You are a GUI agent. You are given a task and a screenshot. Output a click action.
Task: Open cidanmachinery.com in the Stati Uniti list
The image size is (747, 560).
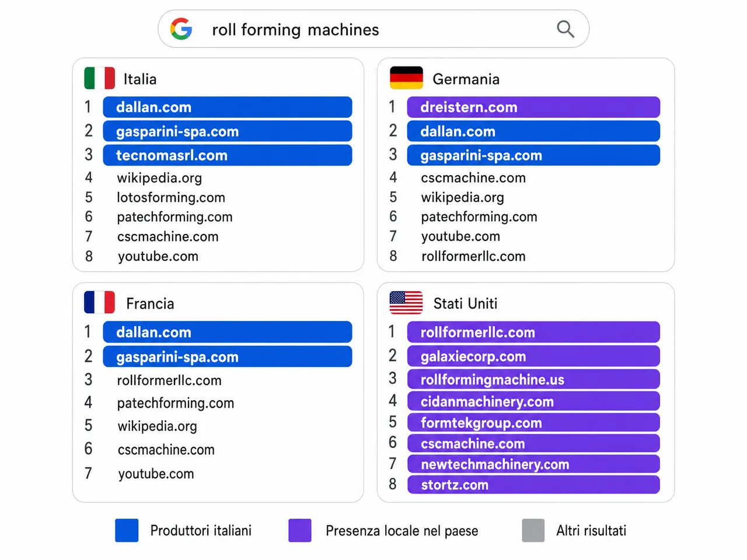533,401
